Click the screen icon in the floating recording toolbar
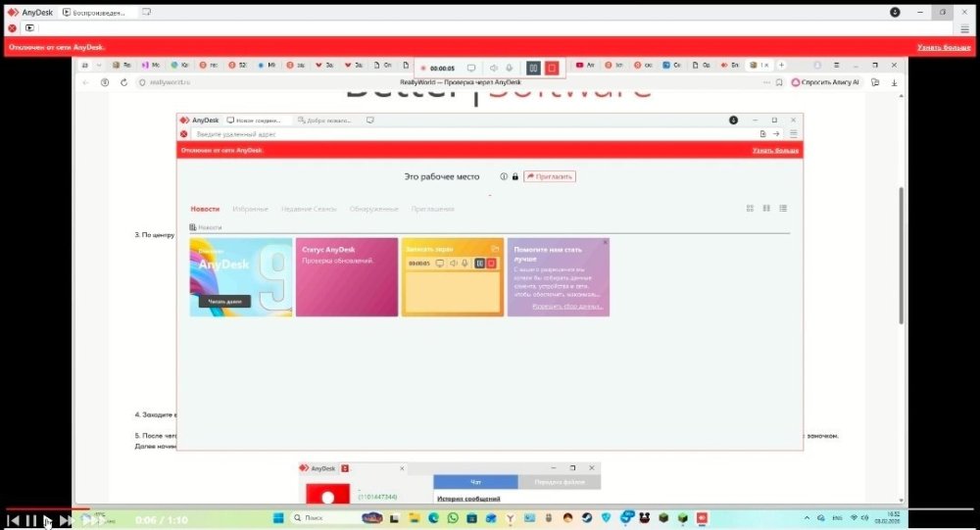The image size is (980, 530). click(471, 69)
